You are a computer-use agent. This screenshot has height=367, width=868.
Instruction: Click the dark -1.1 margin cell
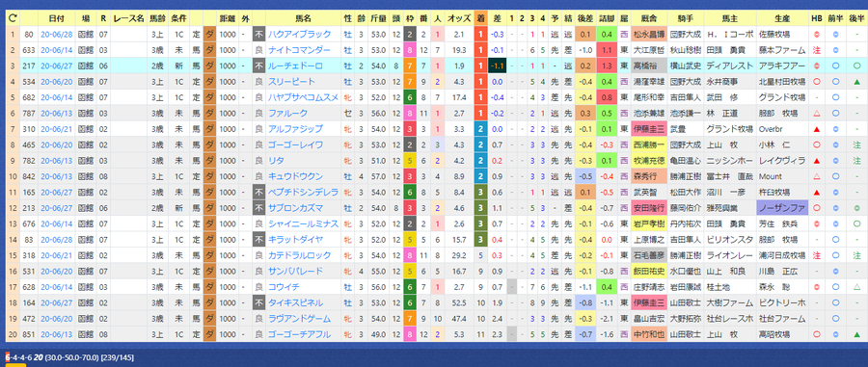(497, 66)
